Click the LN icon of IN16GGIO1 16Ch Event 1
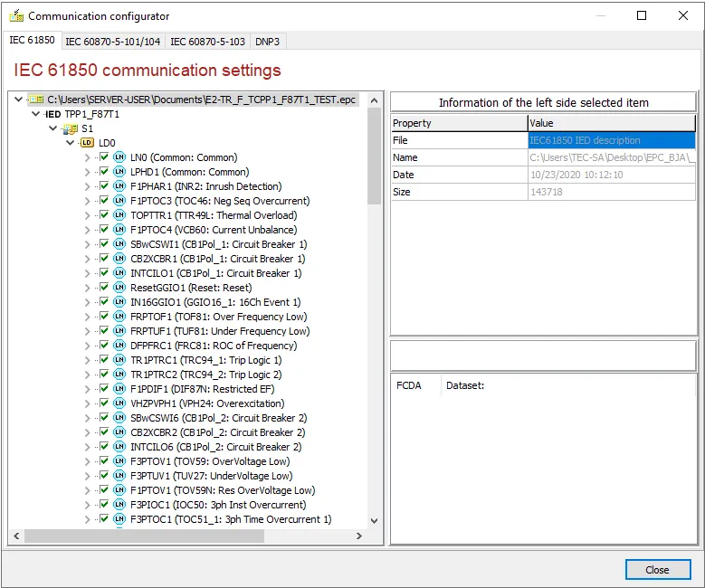This screenshot has height=588, width=705. coord(119,302)
